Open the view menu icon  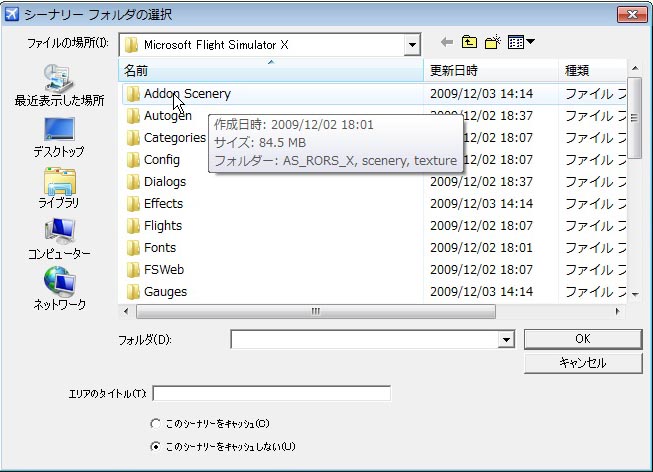coord(521,42)
